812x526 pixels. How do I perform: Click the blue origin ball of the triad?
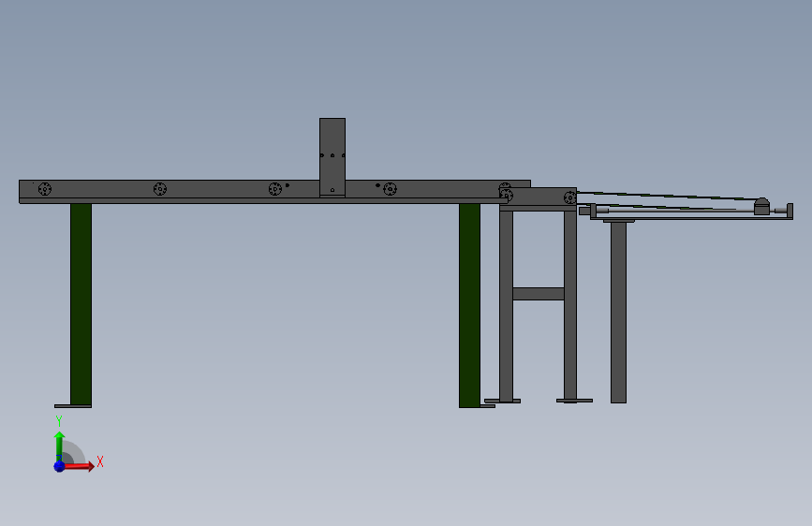coord(60,466)
